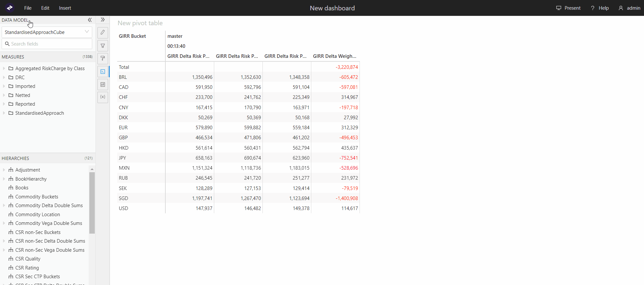Collapse the Data Model panel with double-left chevron
644x285 pixels.
tap(90, 20)
